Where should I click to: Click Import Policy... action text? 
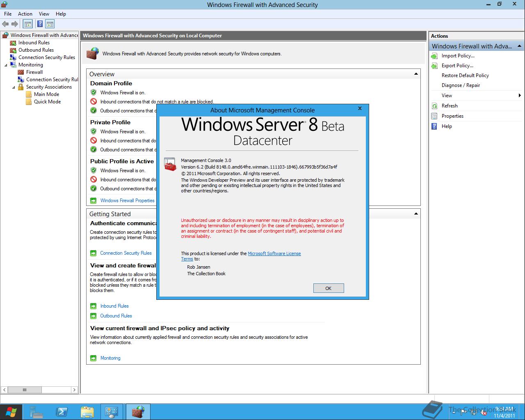[458, 56]
